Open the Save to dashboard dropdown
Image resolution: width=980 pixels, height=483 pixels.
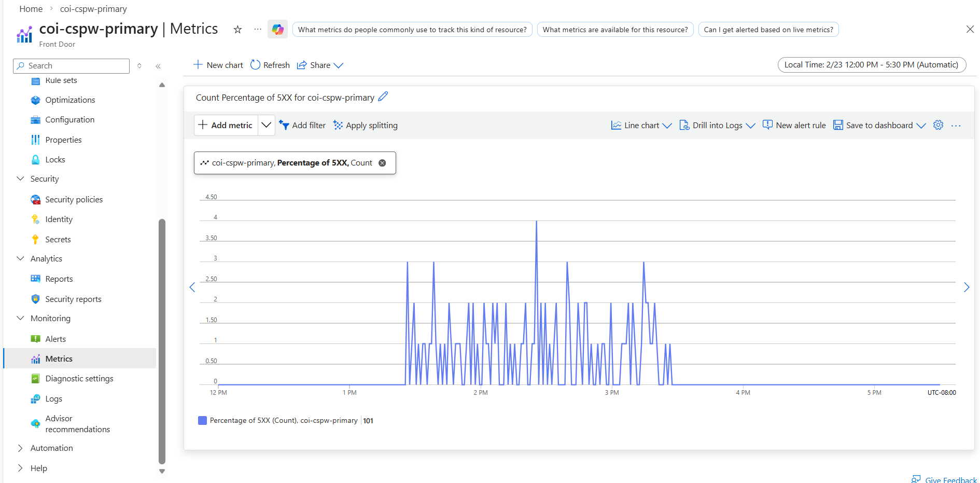click(x=879, y=125)
